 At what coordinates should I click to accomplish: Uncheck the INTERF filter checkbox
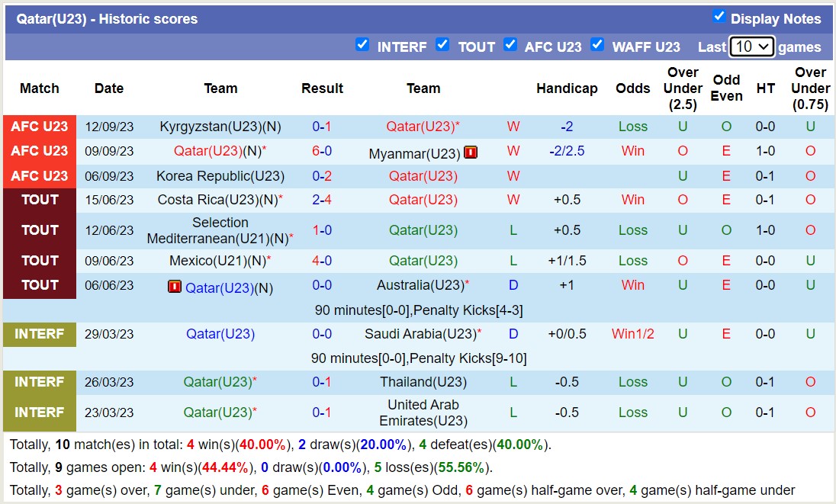[362, 45]
